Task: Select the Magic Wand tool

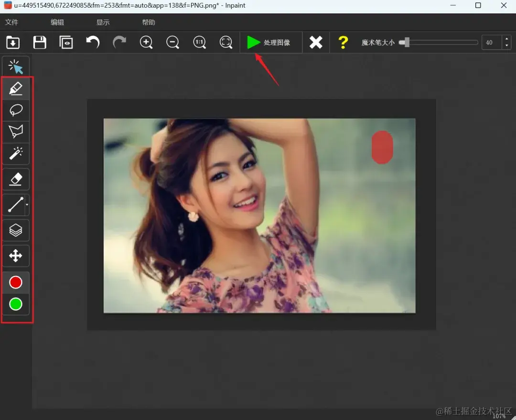Action: 16,153
